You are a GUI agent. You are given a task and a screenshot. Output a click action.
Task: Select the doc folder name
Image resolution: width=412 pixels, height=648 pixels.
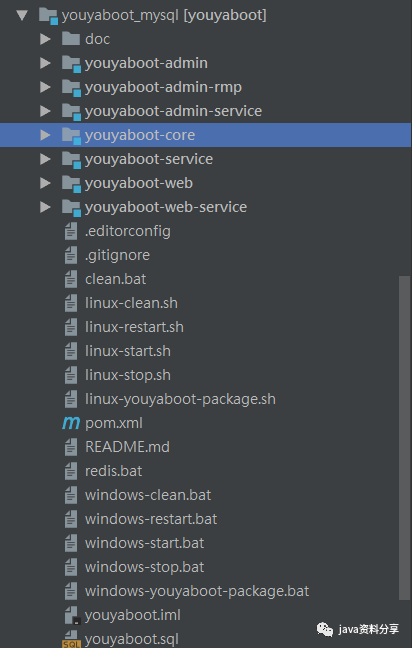[98, 39]
